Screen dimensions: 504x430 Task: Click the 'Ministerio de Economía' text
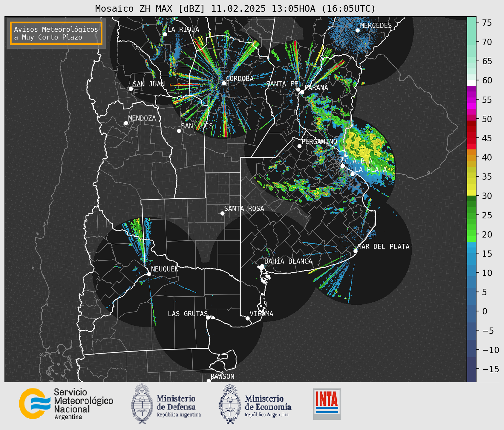click(x=268, y=402)
